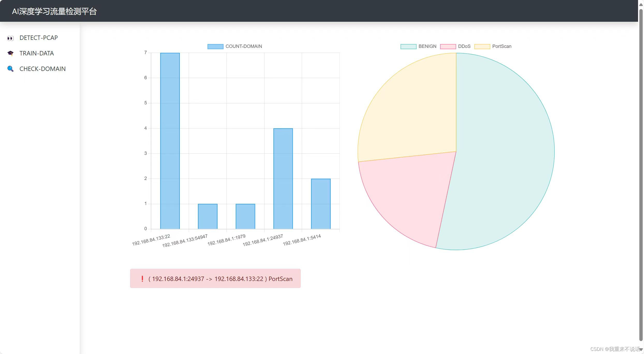Toggle the DDoS legend color box
Viewport: 644px width, 354px height.
[x=448, y=47]
